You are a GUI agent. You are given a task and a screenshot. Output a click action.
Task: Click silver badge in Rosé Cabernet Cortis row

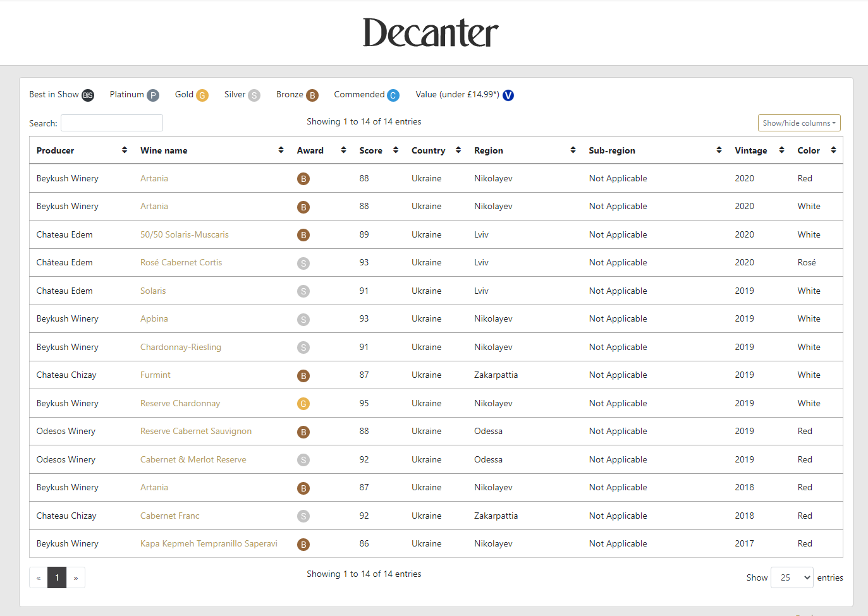[303, 263]
